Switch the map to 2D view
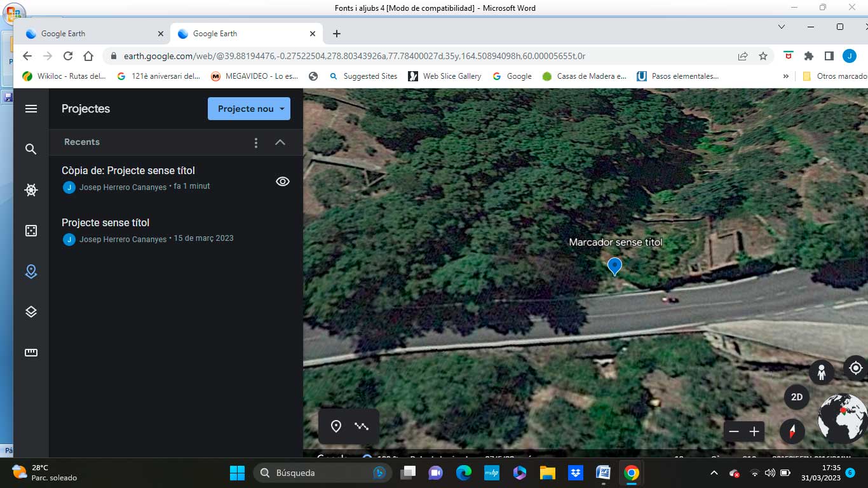Image resolution: width=868 pixels, height=488 pixels. click(796, 397)
